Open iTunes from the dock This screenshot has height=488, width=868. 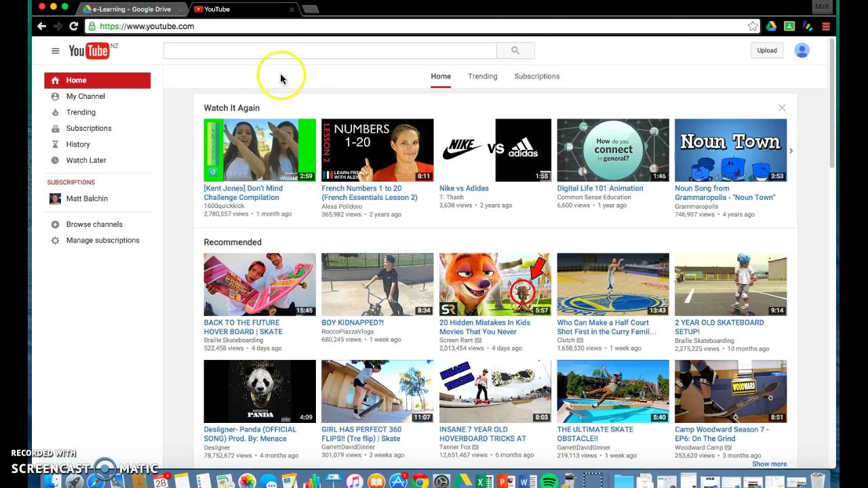(354, 481)
